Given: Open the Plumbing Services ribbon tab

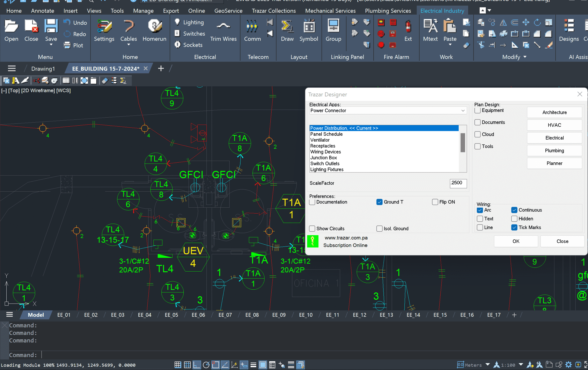Looking at the screenshot, I should pos(388,11).
